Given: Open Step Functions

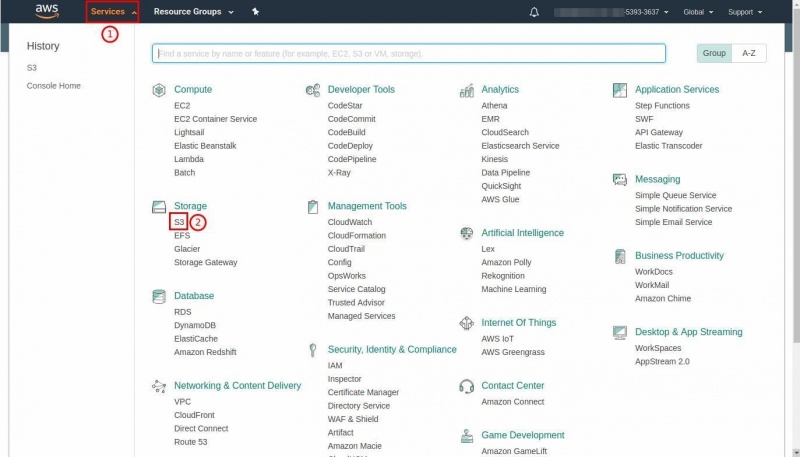Looking at the screenshot, I should pos(662,106).
